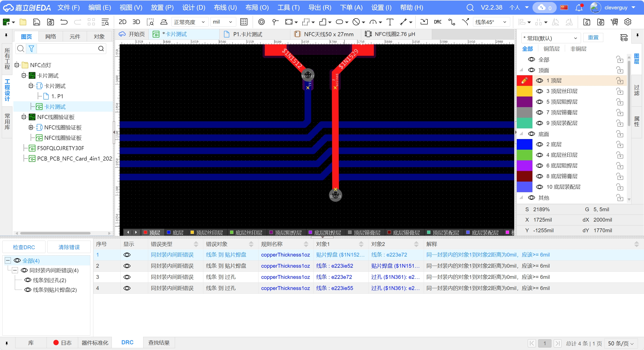Open the notification bell

coord(579,8)
